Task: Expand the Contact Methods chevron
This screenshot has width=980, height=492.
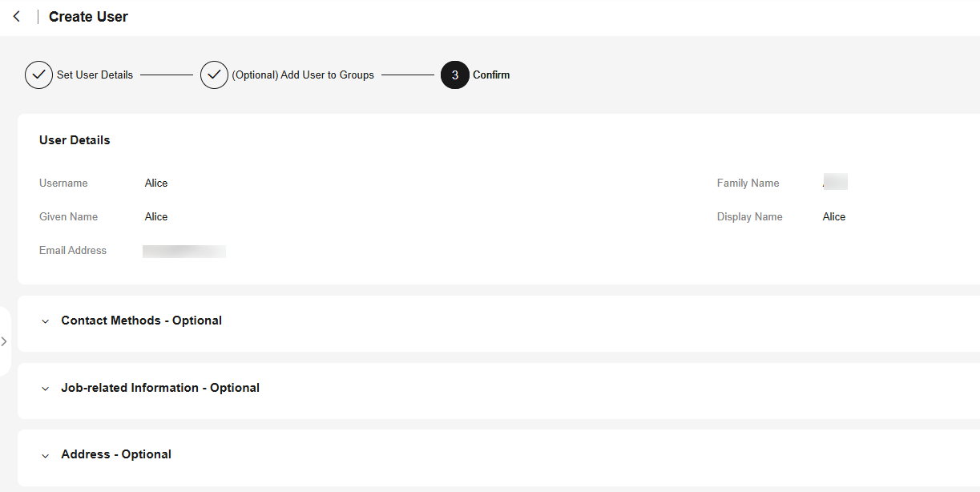Action: point(46,321)
